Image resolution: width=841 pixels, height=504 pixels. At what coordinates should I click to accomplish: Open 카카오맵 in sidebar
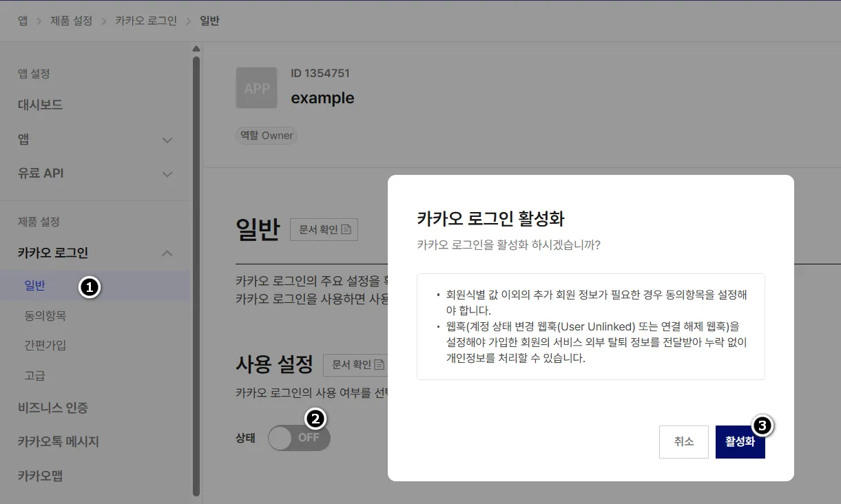(x=40, y=476)
